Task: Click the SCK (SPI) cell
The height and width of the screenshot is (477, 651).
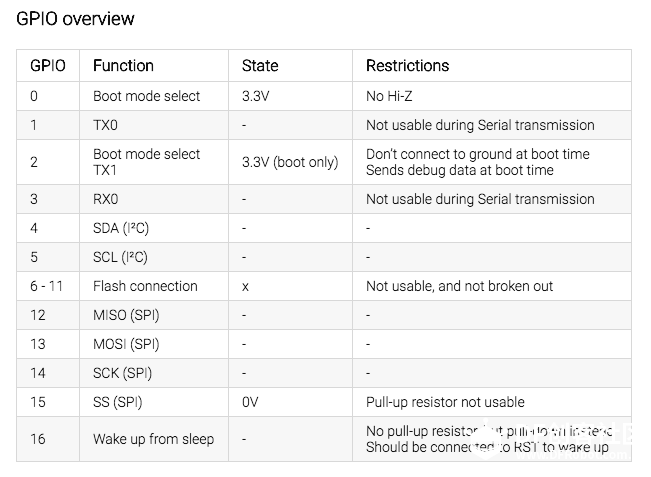Action: [x=154, y=373]
